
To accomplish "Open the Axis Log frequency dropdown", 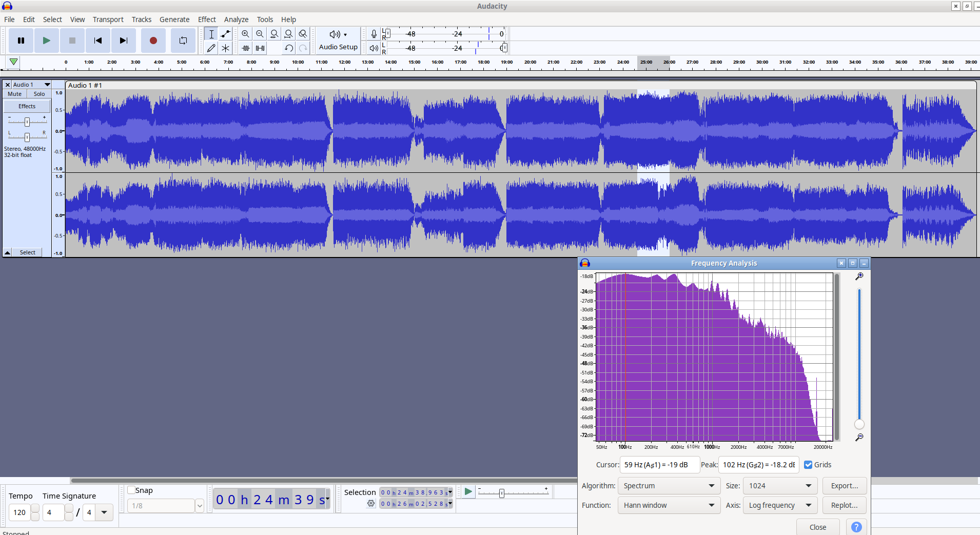I will click(x=780, y=505).
